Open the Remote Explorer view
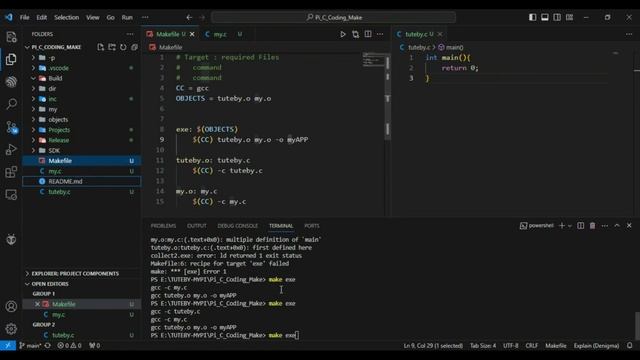The image size is (640, 360). 11,195
